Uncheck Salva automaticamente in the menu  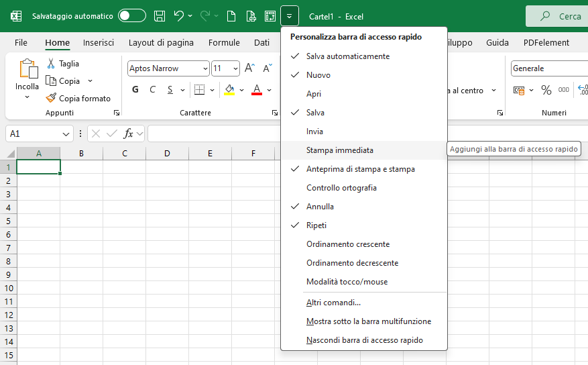[364, 56]
